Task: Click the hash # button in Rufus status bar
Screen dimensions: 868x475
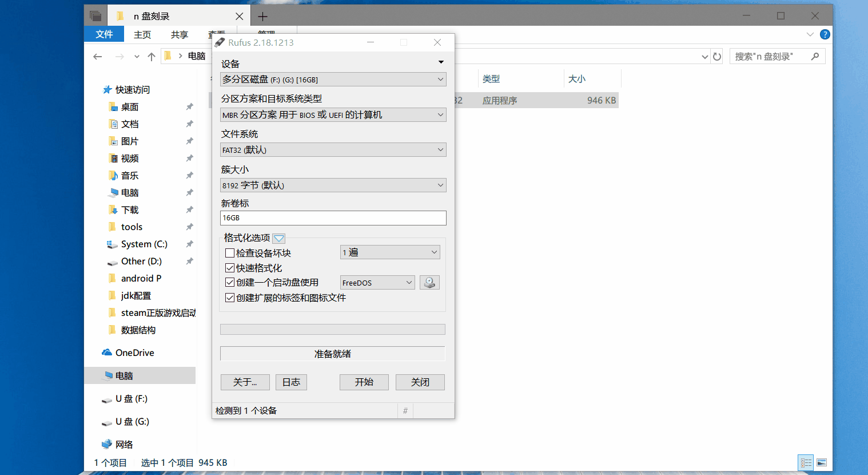Action: tap(405, 411)
